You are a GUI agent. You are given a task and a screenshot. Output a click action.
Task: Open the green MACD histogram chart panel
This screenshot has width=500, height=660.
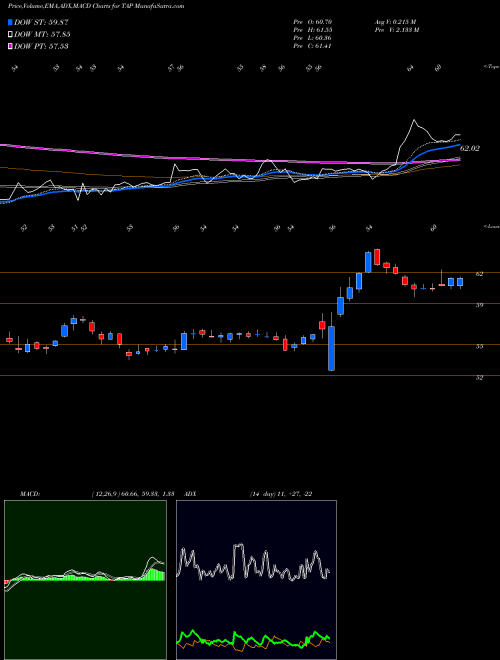[85, 580]
